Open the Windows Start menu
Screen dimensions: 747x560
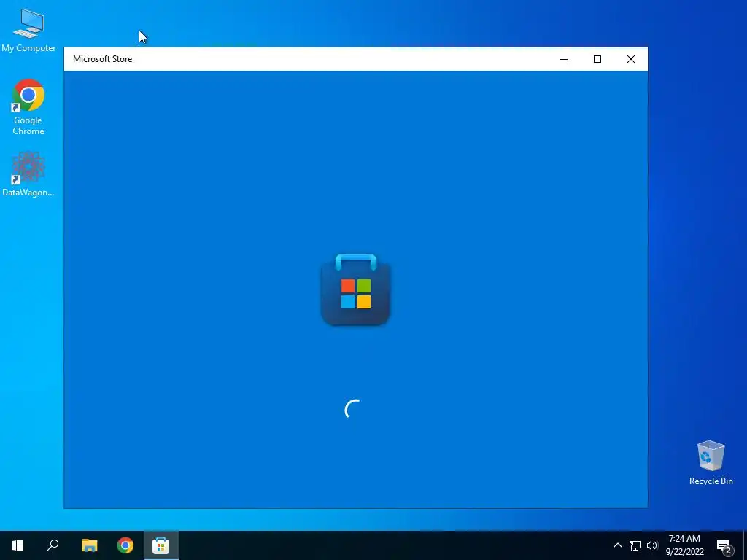(18, 545)
